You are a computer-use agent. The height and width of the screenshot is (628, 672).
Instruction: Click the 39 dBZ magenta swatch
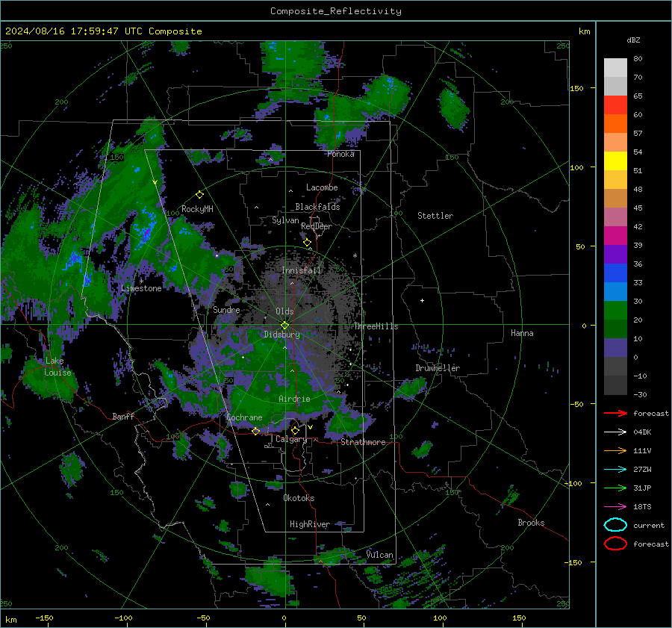point(615,235)
